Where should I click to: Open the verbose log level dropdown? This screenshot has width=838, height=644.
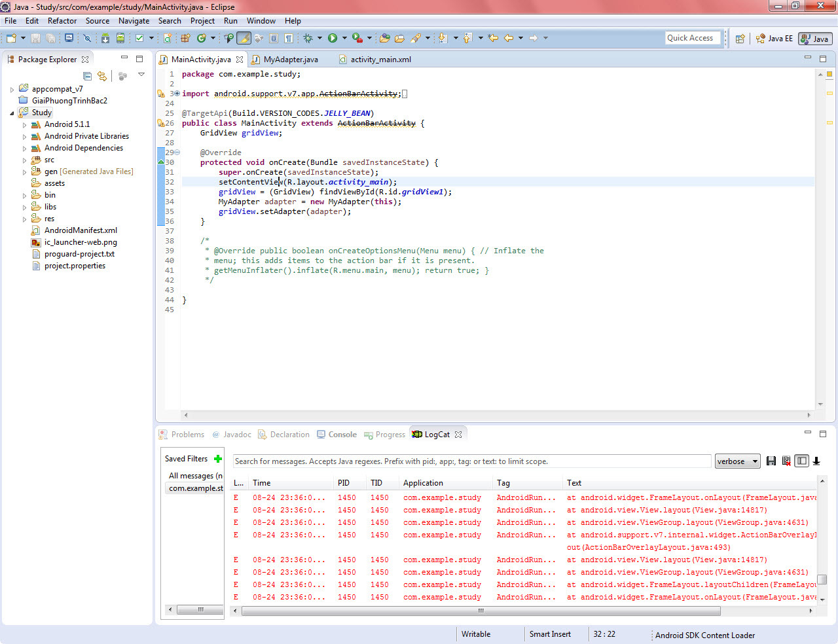(737, 461)
